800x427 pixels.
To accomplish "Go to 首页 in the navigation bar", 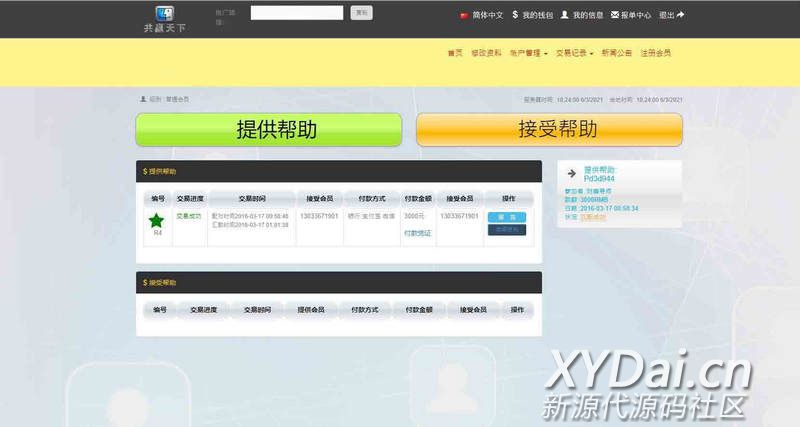I will [x=455, y=53].
